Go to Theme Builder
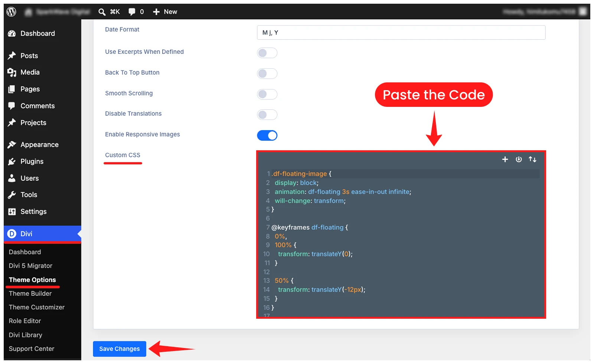The image size is (594, 364). [x=30, y=294]
